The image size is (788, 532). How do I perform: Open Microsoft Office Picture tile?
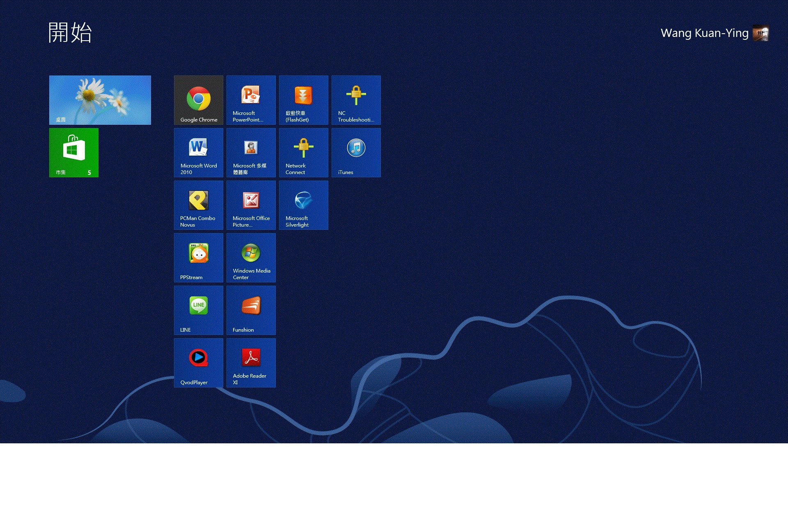(x=251, y=205)
